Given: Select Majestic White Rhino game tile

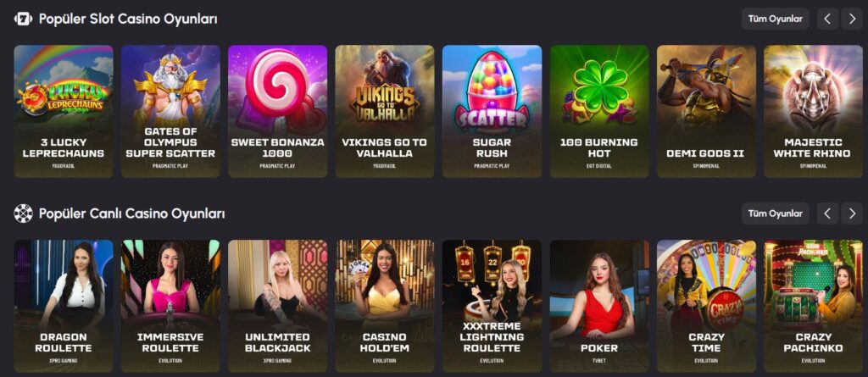Looking at the screenshot, I should [x=813, y=111].
